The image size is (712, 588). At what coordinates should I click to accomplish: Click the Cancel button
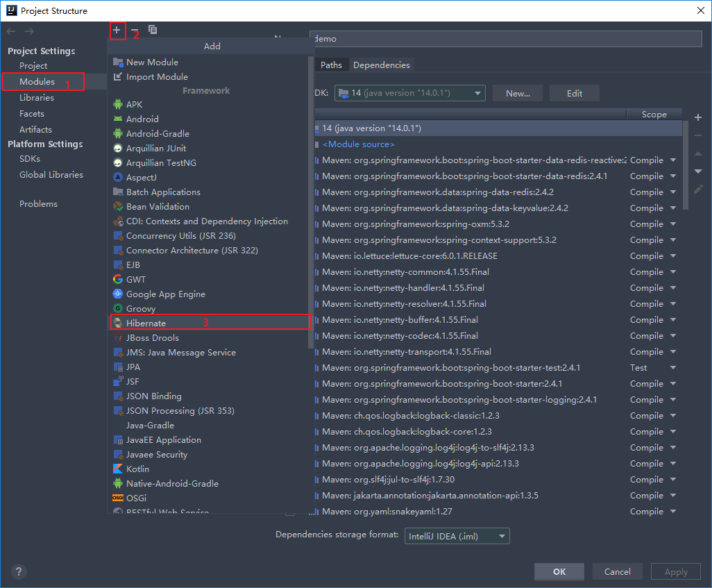617,571
